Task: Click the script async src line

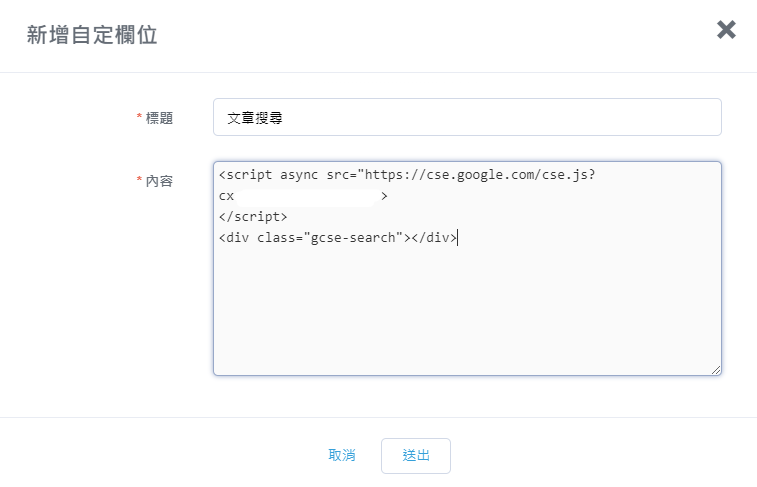Action: pyautogui.click(x=407, y=175)
